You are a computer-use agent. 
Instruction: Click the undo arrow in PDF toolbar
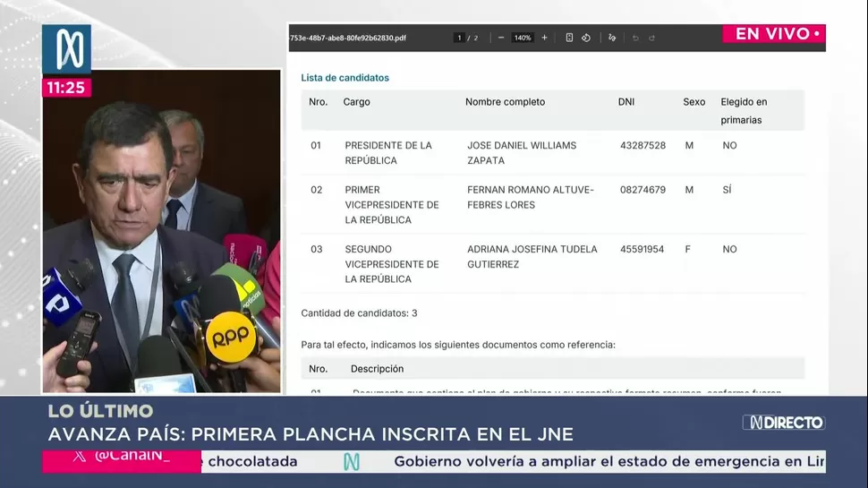[x=635, y=38]
